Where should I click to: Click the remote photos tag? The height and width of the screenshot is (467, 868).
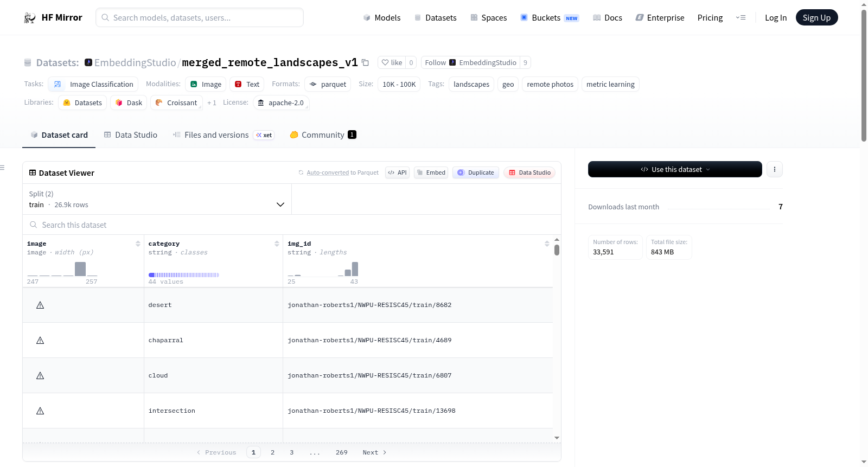[550, 85]
